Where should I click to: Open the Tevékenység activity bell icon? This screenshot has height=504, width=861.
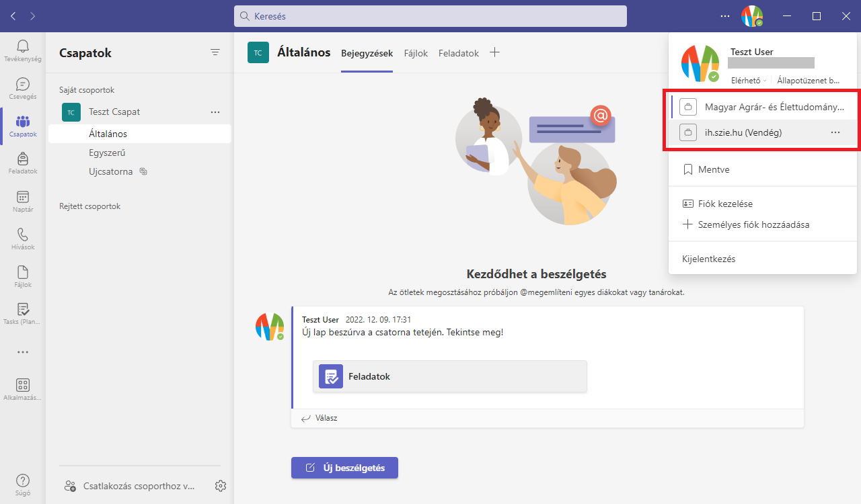23,50
